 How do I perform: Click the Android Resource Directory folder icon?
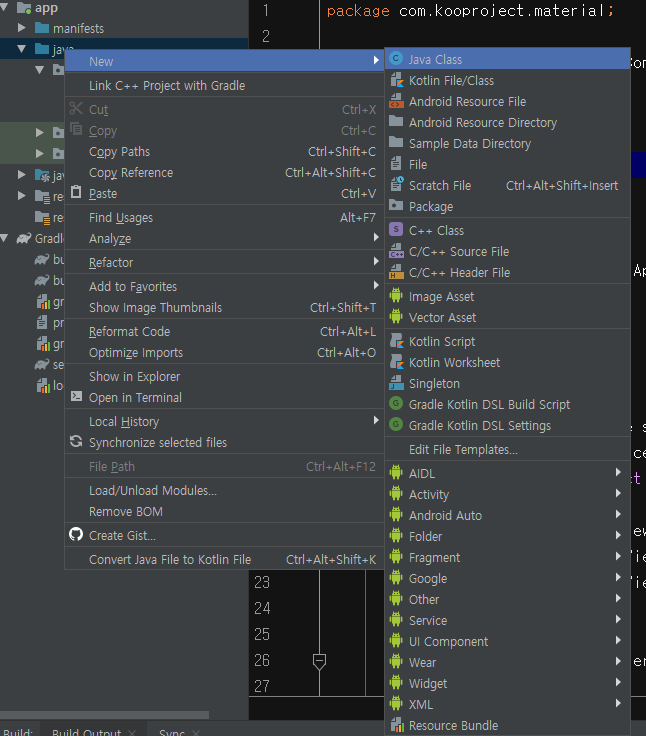click(x=396, y=122)
